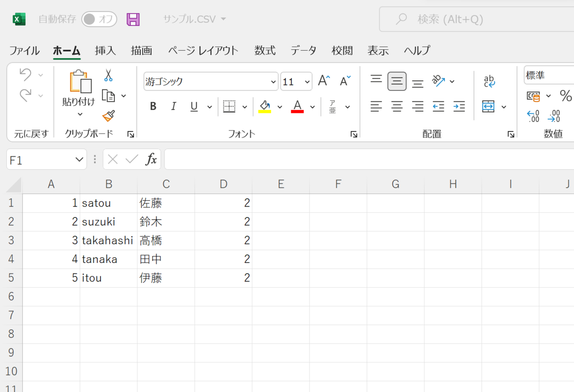574x392 pixels.
Task: Apply Percent Style from the number group
Action: tap(566, 96)
